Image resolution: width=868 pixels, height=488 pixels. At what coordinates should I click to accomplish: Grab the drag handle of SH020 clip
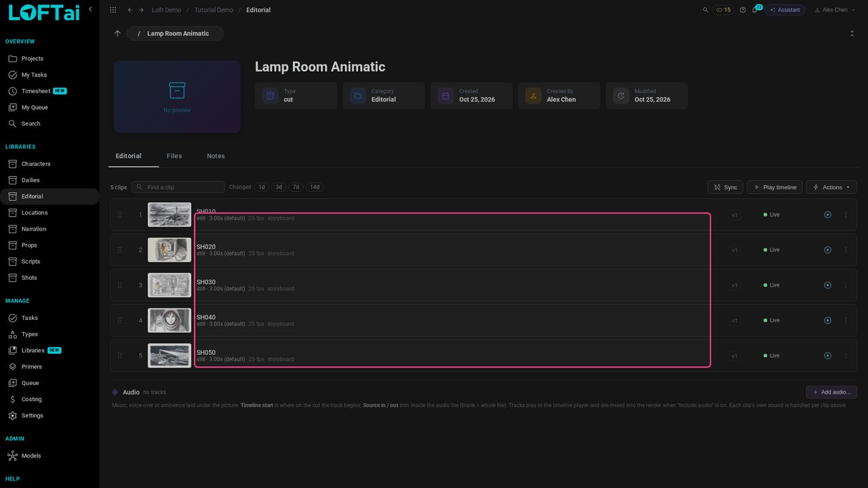120,250
